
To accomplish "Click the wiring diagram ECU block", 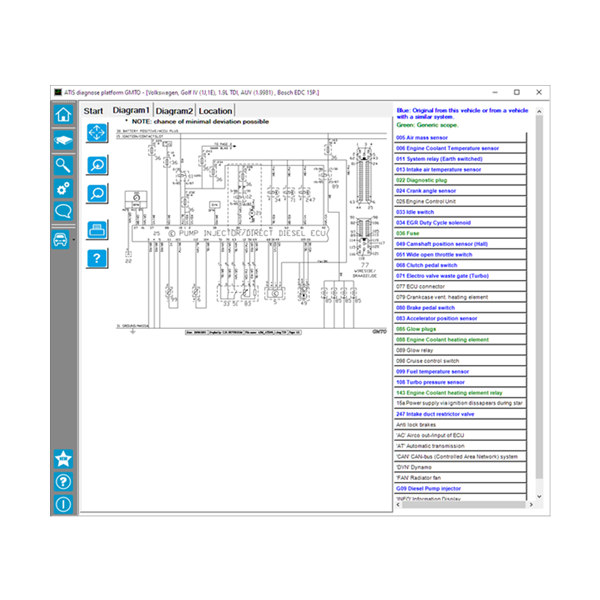I will [230, 233].
